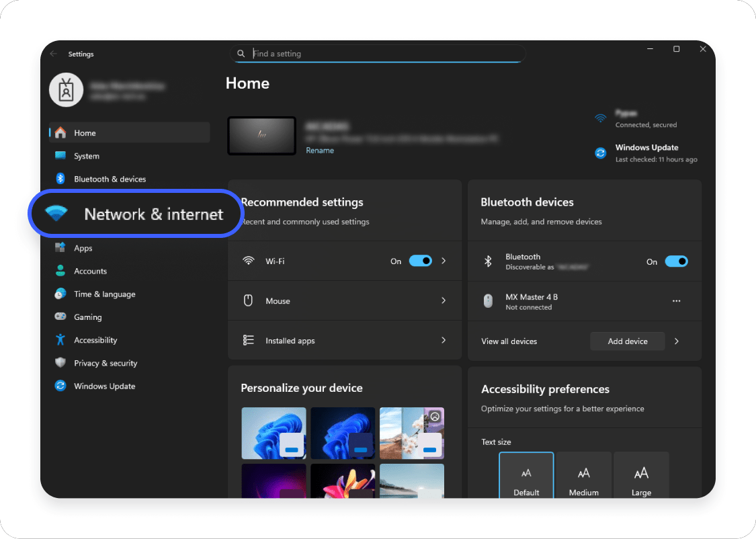756x539 pixels.
Task: Select the landscape flowers theme
Action: click(412, 433)
